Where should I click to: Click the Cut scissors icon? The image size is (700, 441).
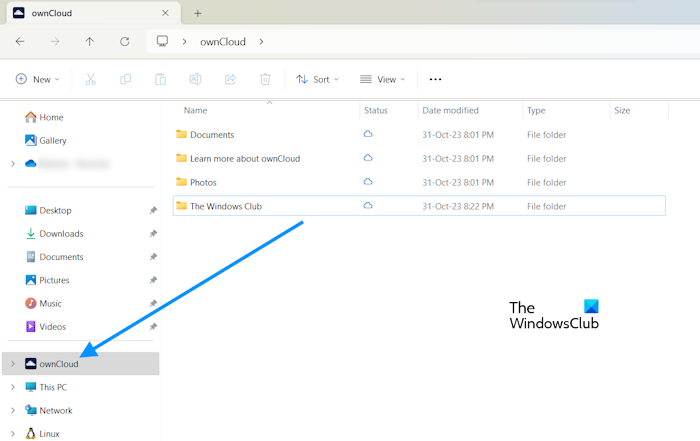[91, 79]
